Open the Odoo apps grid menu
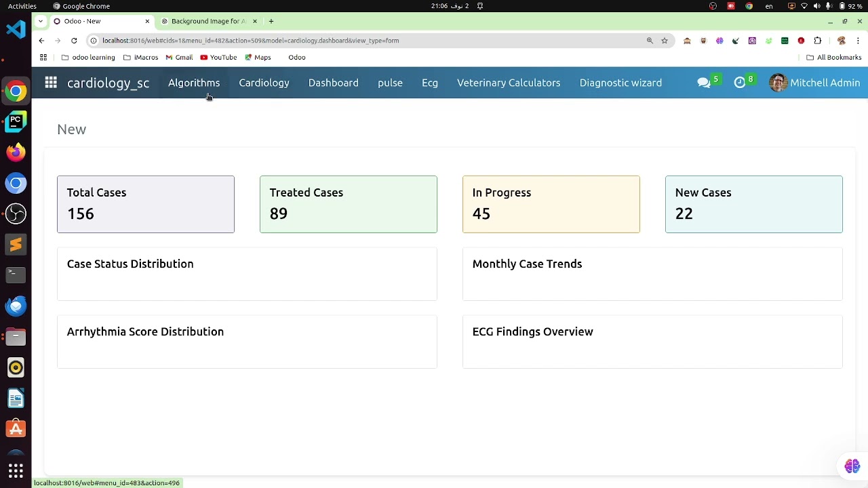The image size is (868, 488). [51, 83]
